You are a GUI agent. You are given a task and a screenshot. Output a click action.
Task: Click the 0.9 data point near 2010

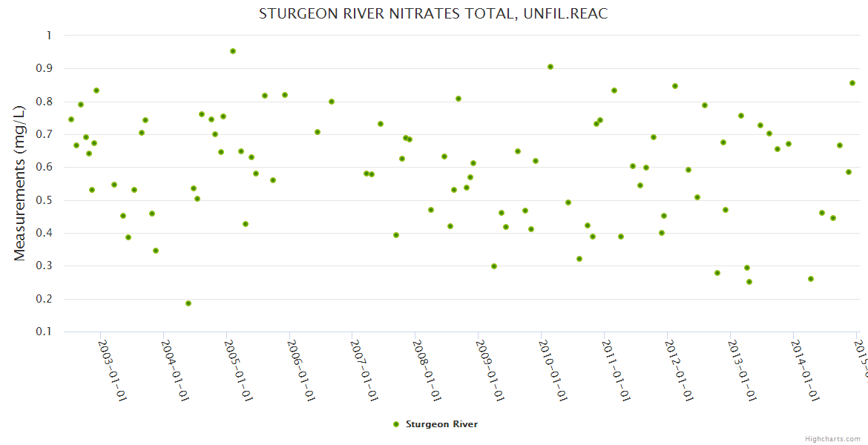click(550, 67)
